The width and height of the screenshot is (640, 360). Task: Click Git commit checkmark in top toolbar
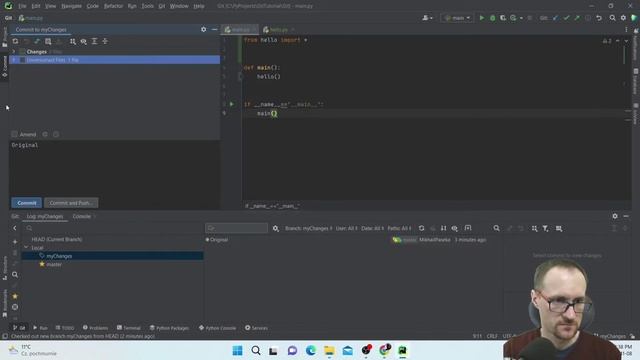click(566, 18)
